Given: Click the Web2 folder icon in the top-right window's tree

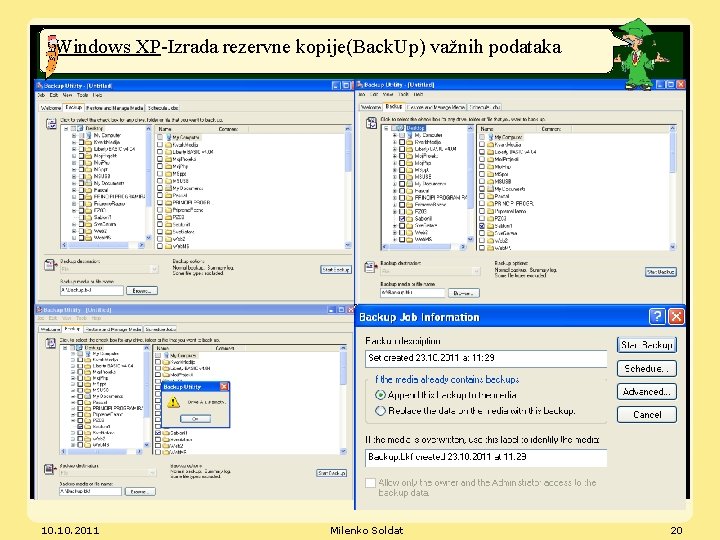Looking at the screenshot, I should 409,232.
